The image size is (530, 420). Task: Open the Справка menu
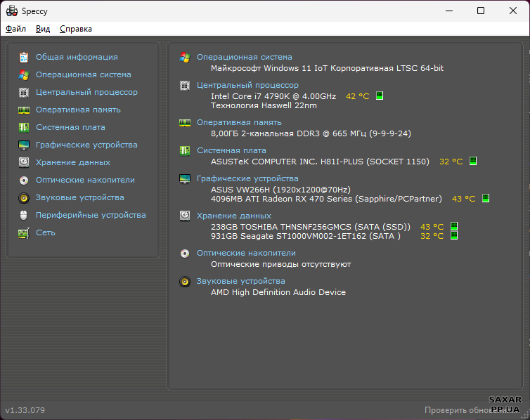tap(76, 29)
